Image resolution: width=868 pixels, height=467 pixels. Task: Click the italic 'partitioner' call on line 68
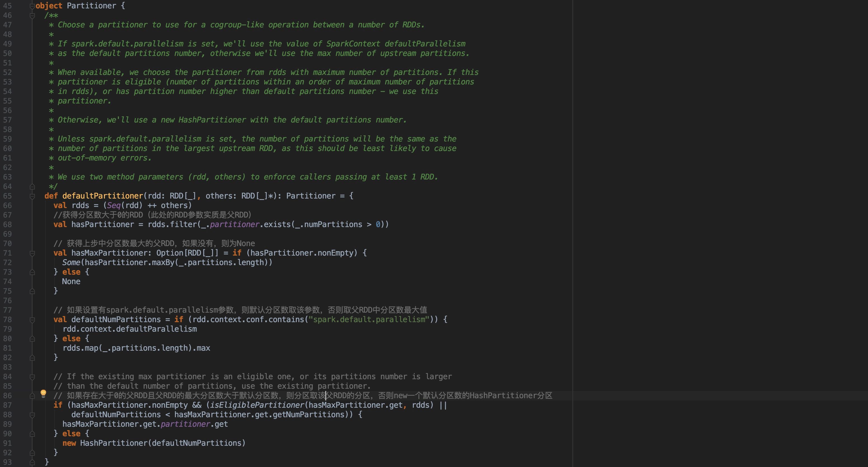pos(234,225)
